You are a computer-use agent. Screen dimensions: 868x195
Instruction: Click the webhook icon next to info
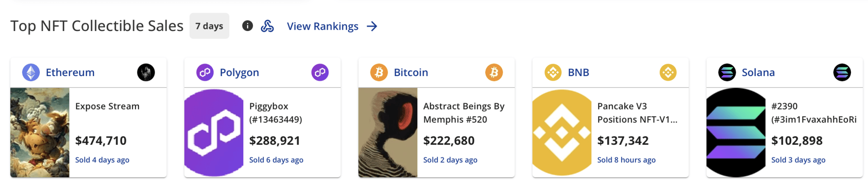click(x=267, y=26)
